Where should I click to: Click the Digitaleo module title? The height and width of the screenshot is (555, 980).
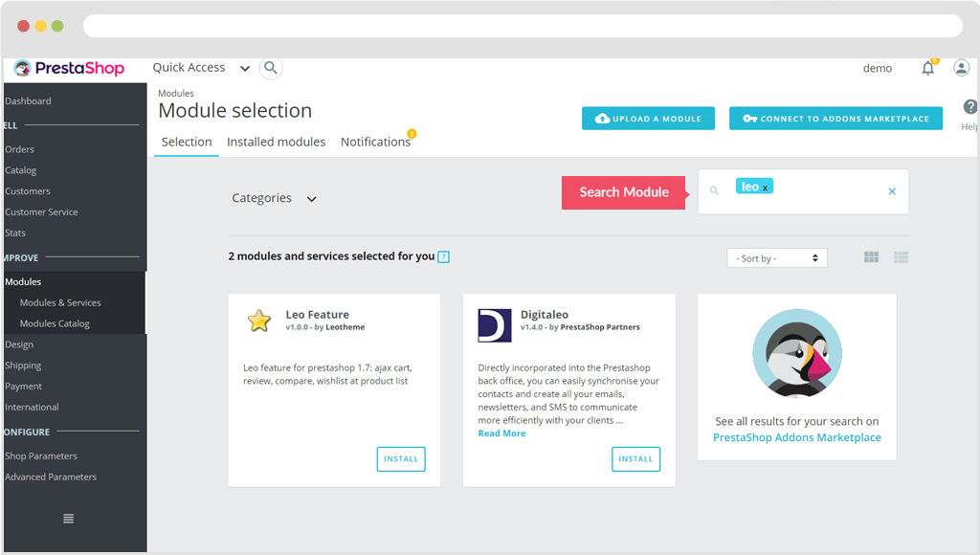[545, 315]
